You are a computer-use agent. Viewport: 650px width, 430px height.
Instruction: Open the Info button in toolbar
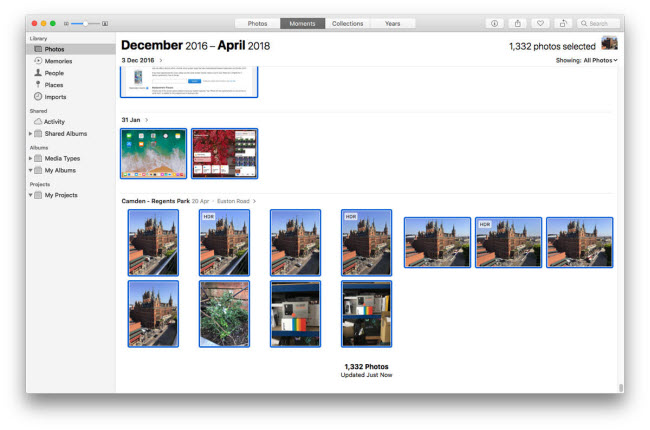click(x=494, y=23)
